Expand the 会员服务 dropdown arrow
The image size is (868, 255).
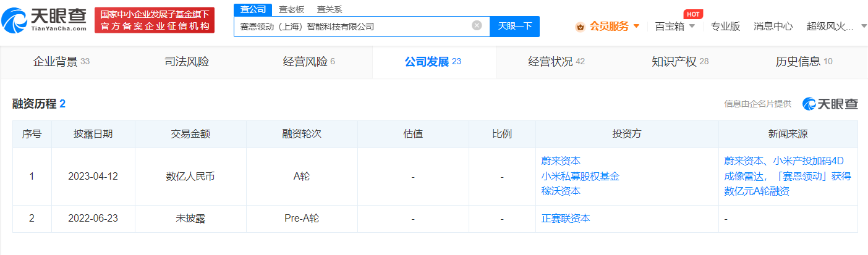coord(636,26)
